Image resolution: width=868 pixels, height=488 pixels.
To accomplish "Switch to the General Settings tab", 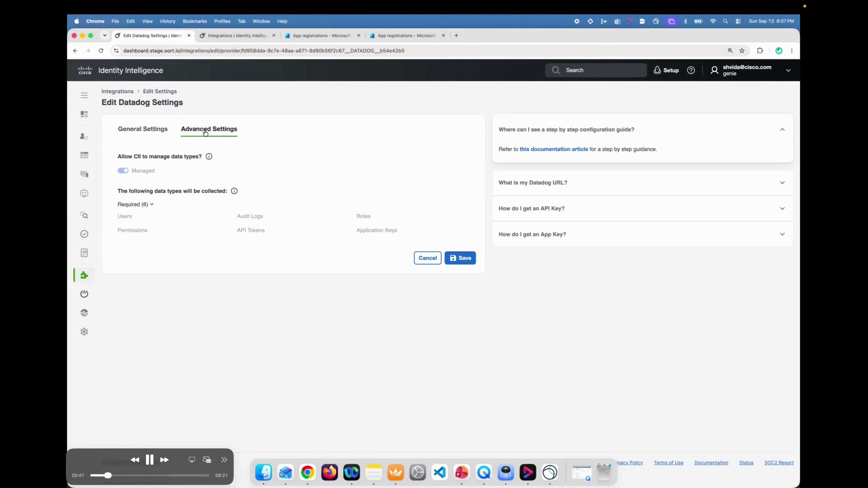I will 143,129.
